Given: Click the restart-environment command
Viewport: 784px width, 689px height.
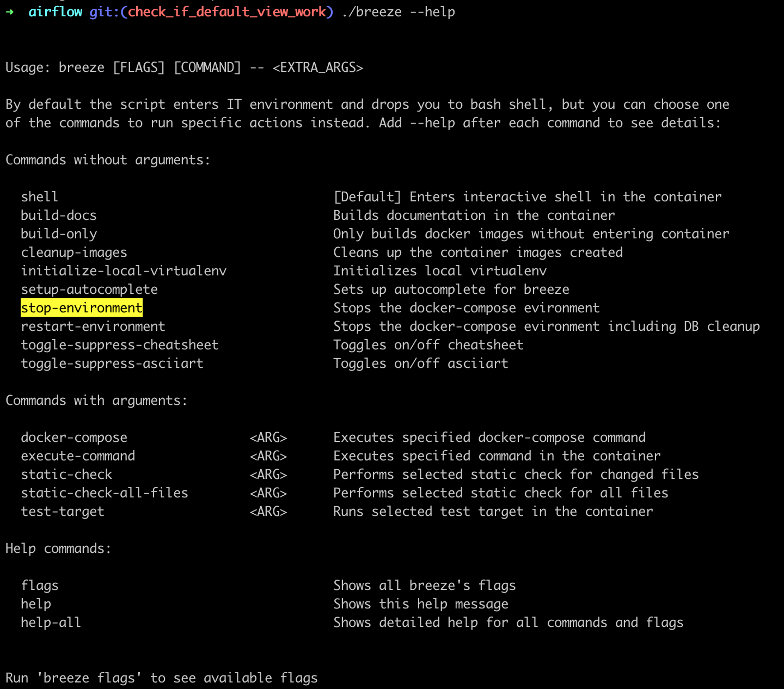Looking at the screenshot, I should click(93, 327).
